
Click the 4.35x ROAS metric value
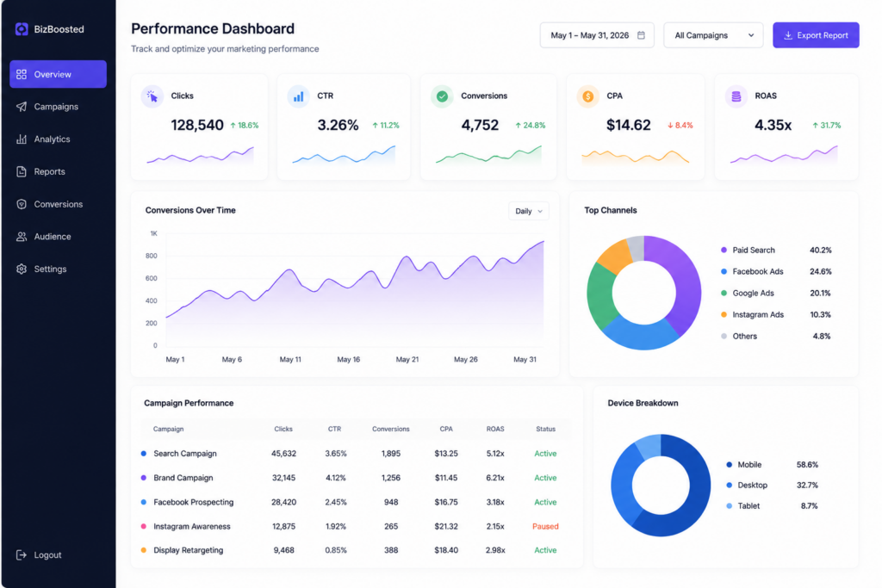pos(773,125)
